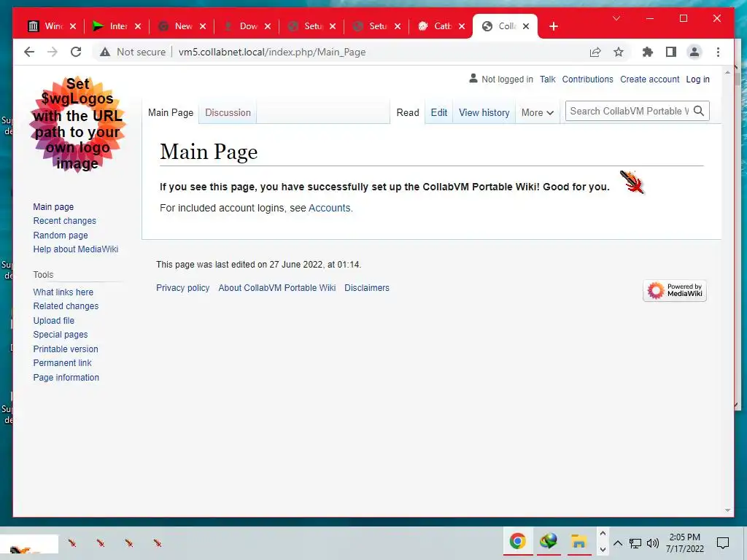Close the Dow tab
The height and width of the screenshot is (560, 747).
pos(267,26)
